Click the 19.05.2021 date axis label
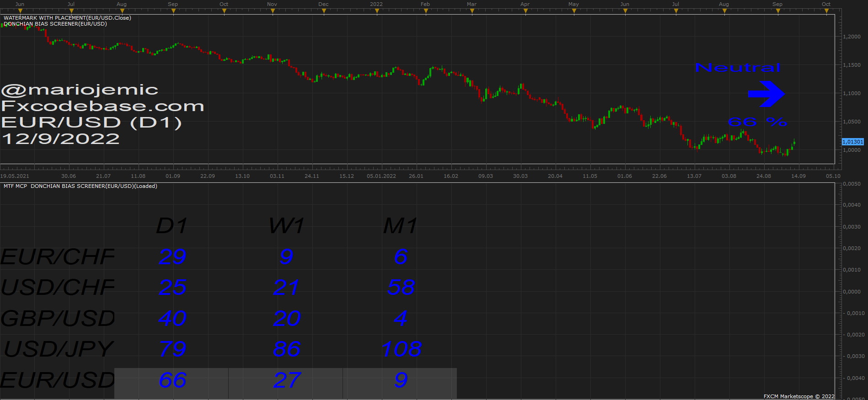Screen dimensions: 868x400 pyautogui.click(x=15, y=176)
